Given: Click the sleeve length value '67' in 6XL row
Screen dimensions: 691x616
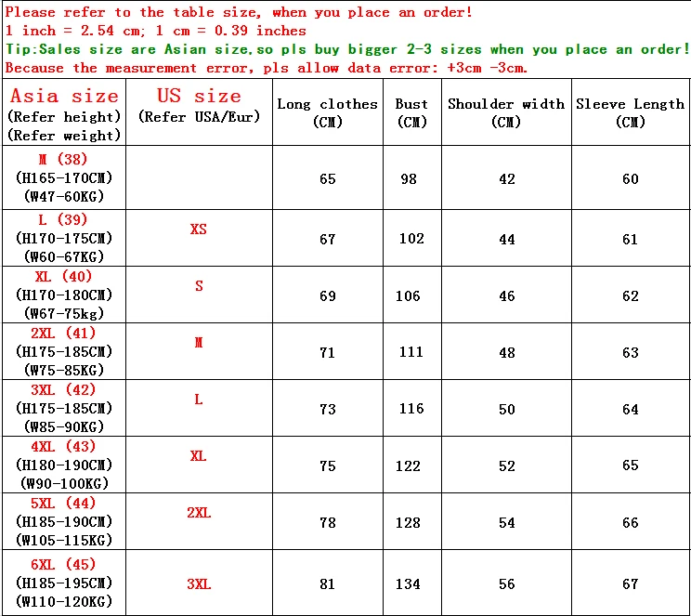Looking at the screenshot, I should tap(631, 584).
